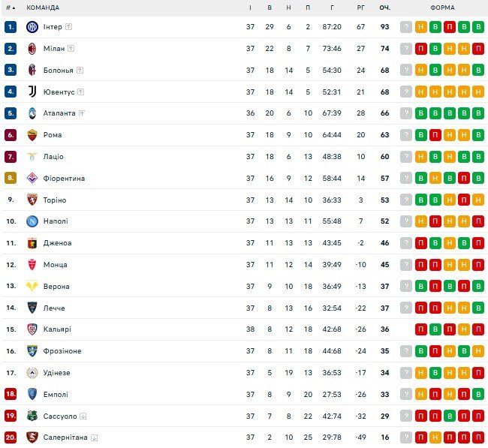The image size is (488, 448).
Task: Click the promotion arrow icon beside Болонья
Action: [80, 71]
